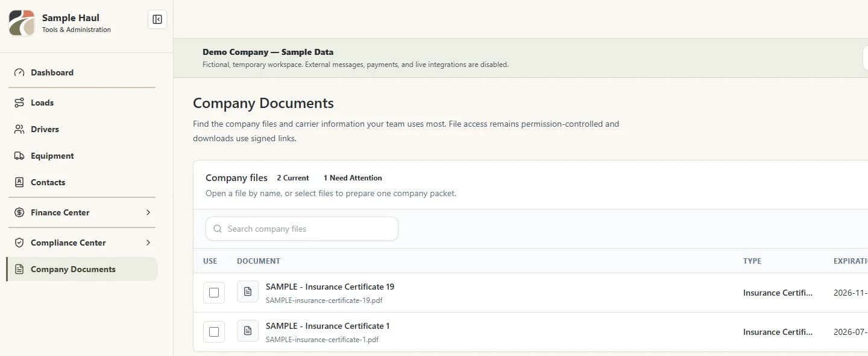This screenshot has height=356, width=868.
Task: Sort by the TYPE column header
Action: [x=752, y=261]
